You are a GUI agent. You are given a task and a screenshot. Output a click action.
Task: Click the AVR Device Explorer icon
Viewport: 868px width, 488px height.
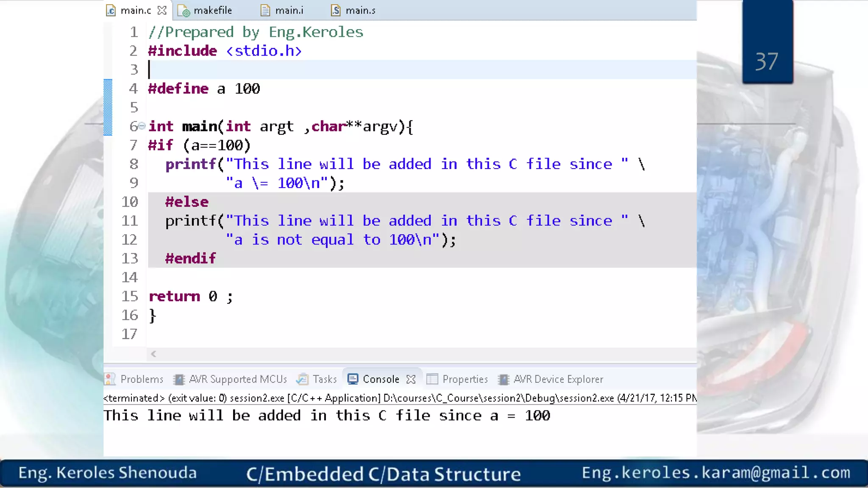click(504, 379)
